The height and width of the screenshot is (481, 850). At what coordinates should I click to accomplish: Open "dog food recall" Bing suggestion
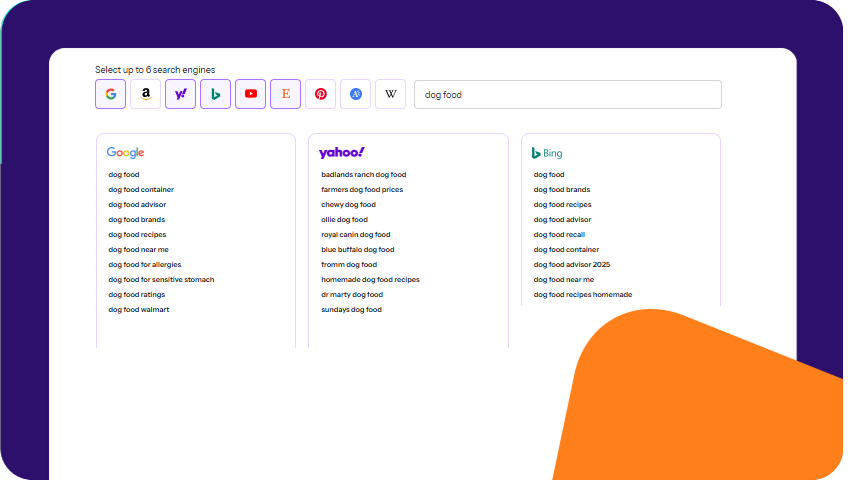(559, 235)
